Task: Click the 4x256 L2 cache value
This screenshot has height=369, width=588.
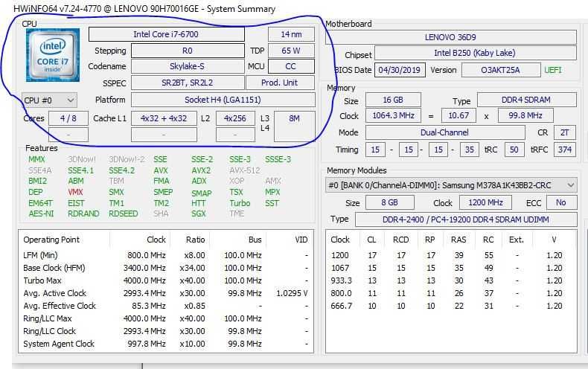Action: [235, 118]
